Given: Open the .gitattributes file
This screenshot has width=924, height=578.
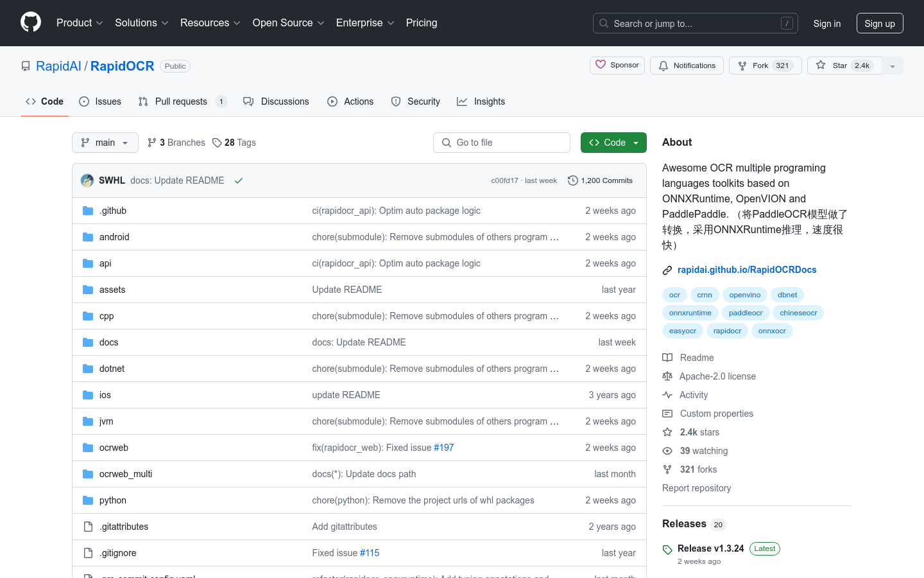Looking at the screenshot, I should (124, 527).
